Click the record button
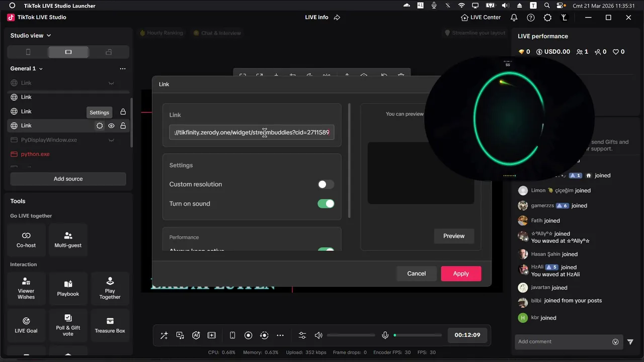Screen dimensions: 644x362 pyautogui.click(x=248, y=335)
